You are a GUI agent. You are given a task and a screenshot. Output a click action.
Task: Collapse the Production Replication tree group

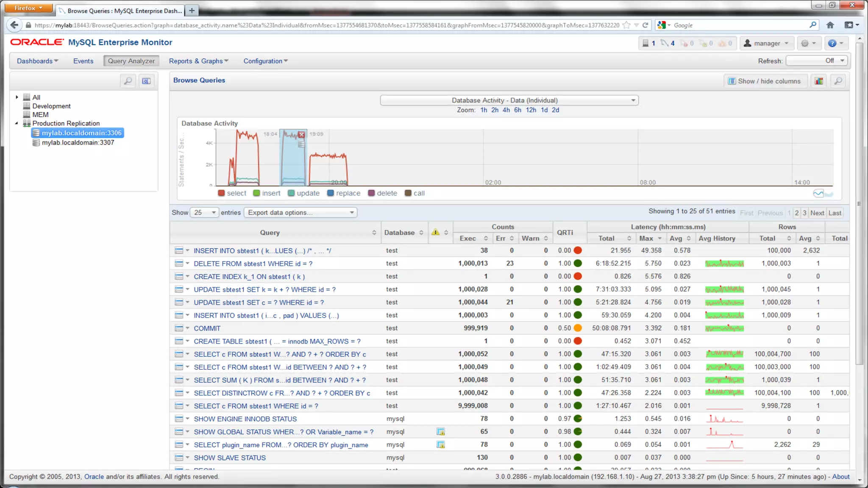point(17,123)
